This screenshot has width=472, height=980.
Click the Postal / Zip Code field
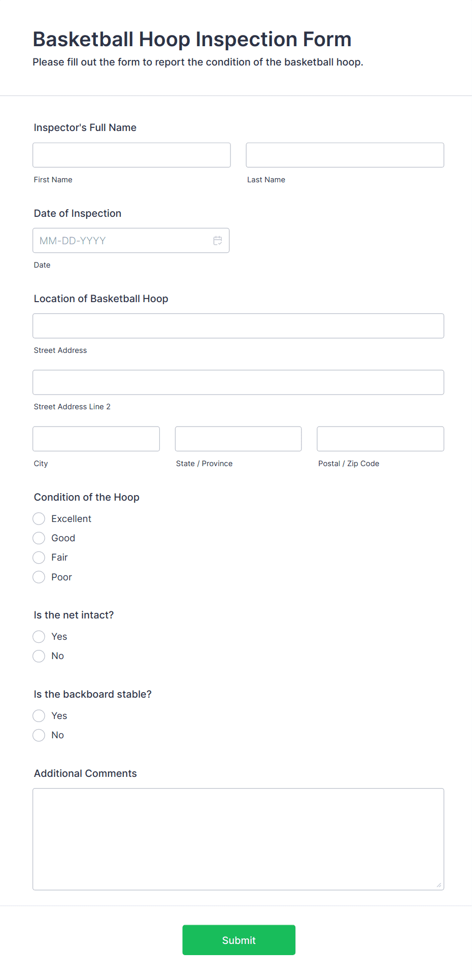coord(381,439)
